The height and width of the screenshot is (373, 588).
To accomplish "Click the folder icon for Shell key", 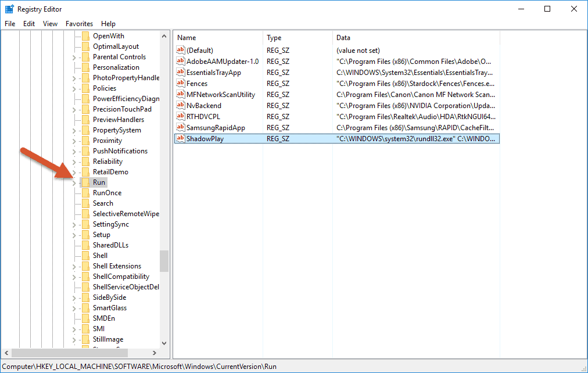I will [85, 256].
